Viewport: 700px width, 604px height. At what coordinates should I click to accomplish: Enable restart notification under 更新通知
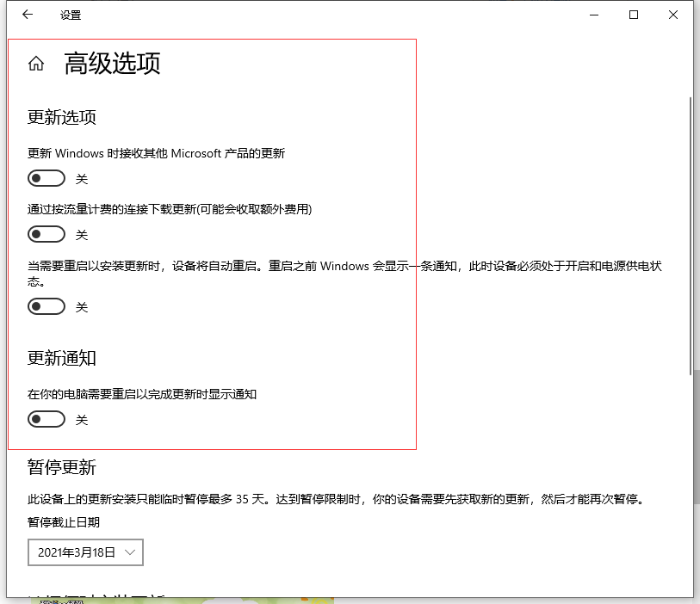pyautogui.click(x=46, y=419)
